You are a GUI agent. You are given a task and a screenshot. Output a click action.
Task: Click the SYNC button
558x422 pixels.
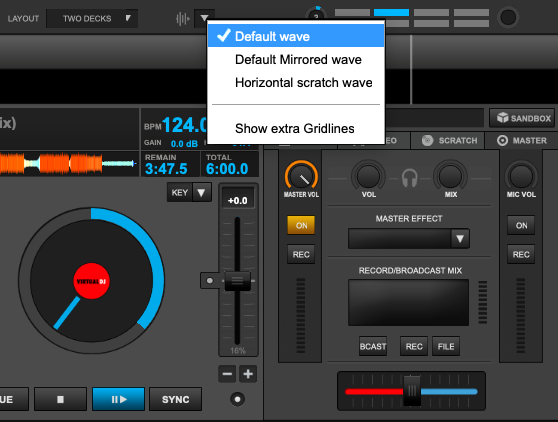pos(175,399)
